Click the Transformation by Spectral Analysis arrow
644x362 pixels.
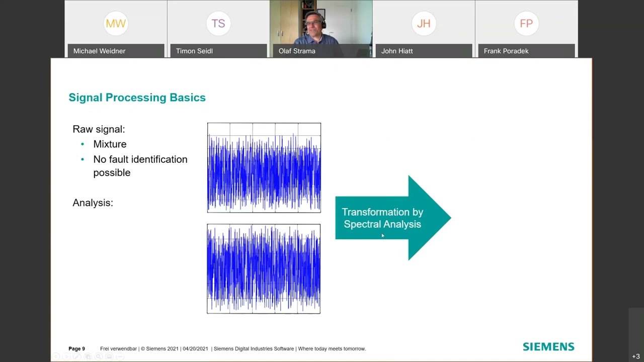pyautogui.click(x=393, y=218)
